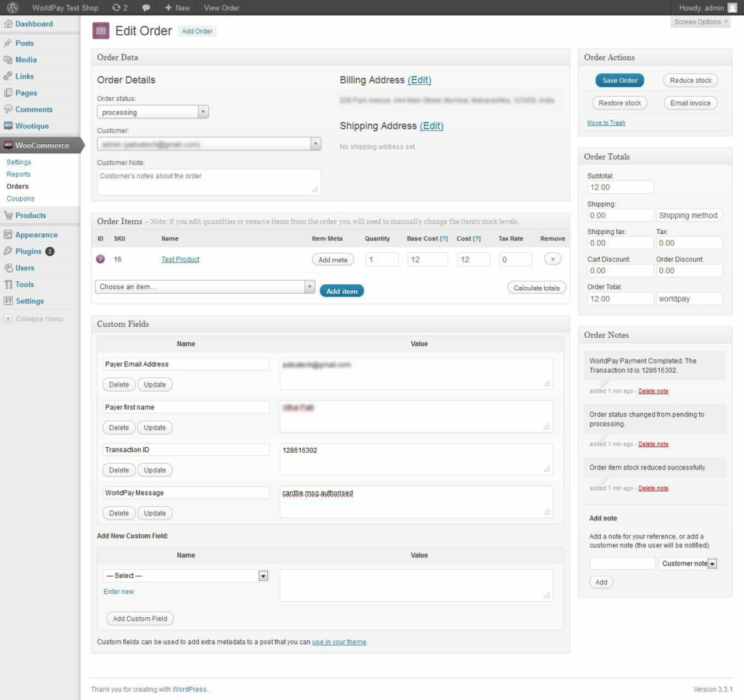Click the Quantity input for Test Product
Screen dimensions: 744x700
(x=382, y=260)
